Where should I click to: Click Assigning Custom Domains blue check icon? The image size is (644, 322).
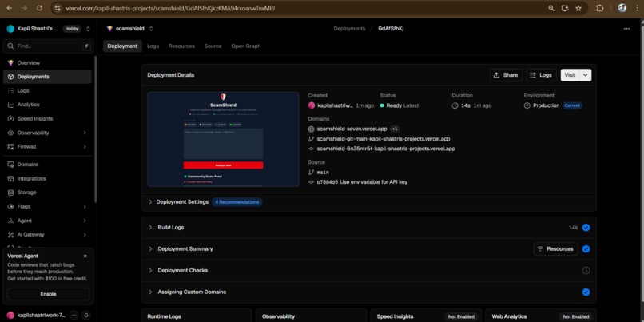point(586,292)
